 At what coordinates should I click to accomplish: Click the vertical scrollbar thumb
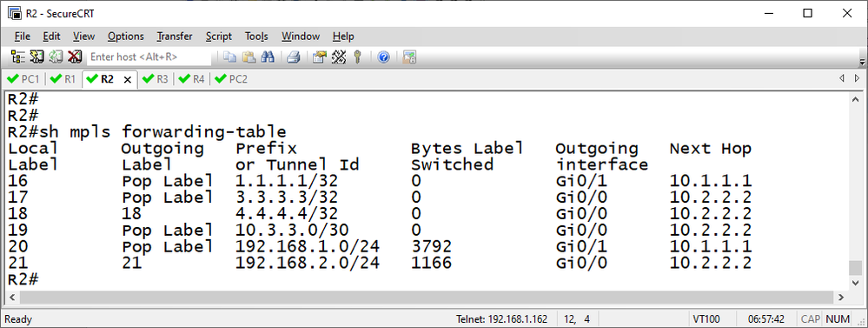857,268
